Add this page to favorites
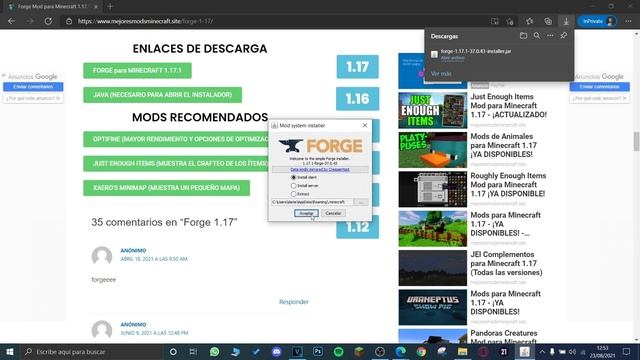 [x=510, y=21]
